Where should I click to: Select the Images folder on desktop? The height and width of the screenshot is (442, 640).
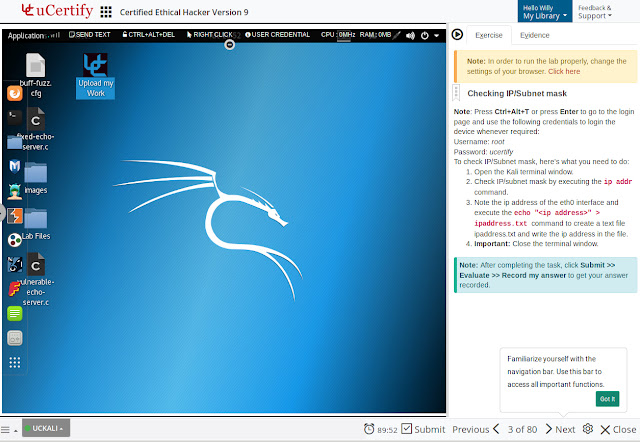coord(36,178)
